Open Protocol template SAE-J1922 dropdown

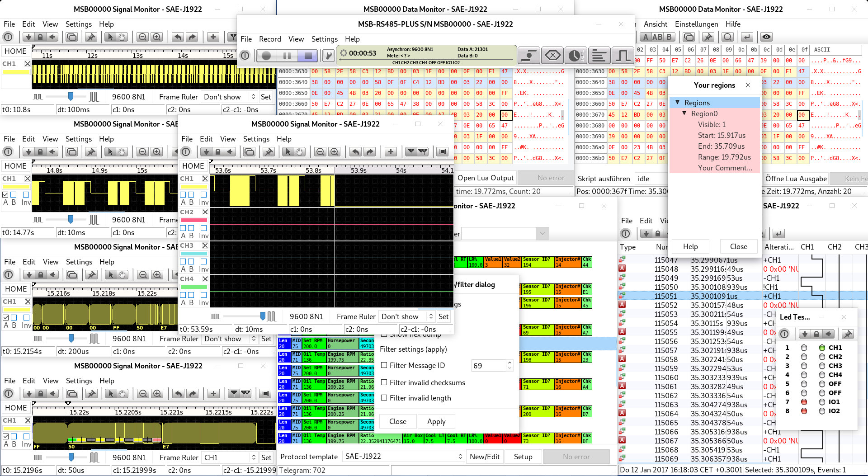click(403, 457)
